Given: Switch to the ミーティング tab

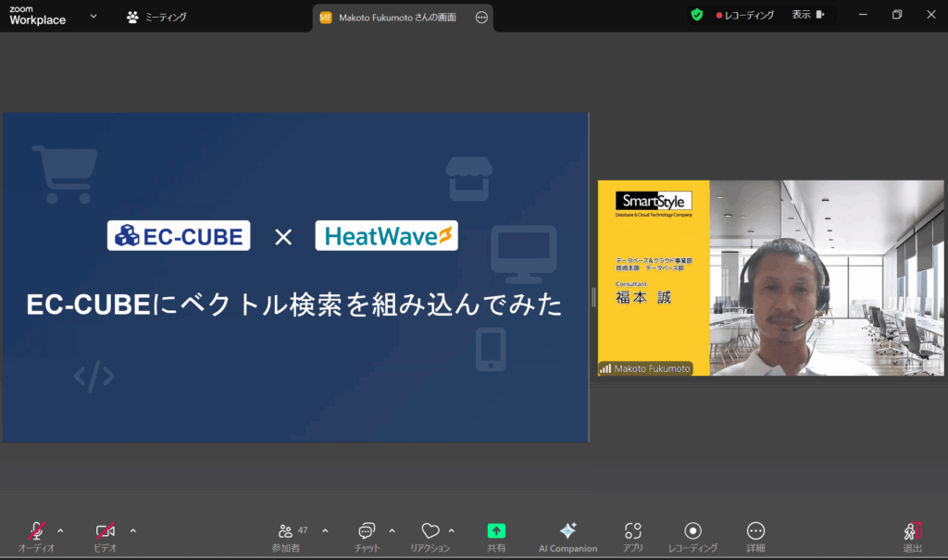Looking at the screenshot, I should [156, 17].
